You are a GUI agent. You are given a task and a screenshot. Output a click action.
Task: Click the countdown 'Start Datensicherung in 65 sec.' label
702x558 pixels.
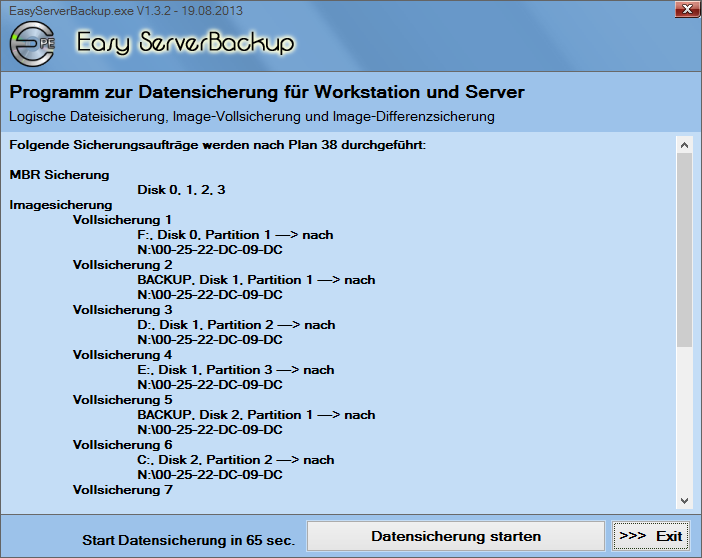coord(188,540)
